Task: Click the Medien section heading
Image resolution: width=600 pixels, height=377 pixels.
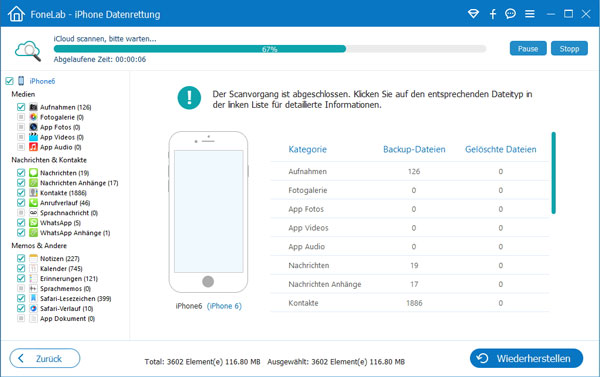Action: pos(23,94)
